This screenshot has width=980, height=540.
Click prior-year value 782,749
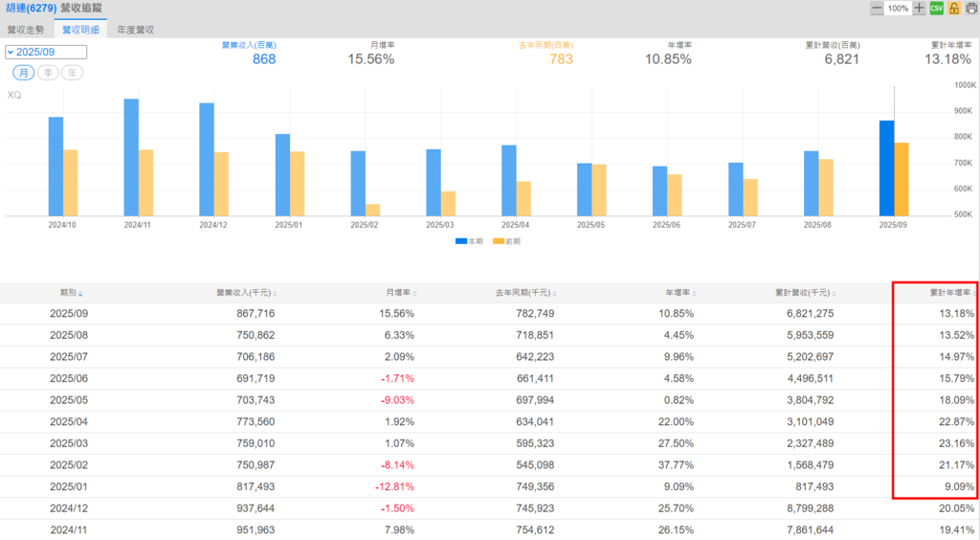pos(535,314)
